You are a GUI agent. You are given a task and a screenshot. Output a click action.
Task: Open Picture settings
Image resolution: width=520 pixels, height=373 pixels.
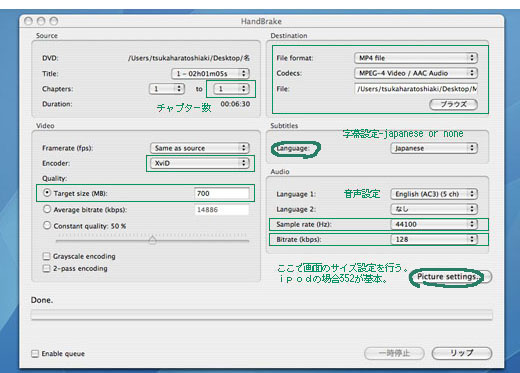[x=451, y=277]
